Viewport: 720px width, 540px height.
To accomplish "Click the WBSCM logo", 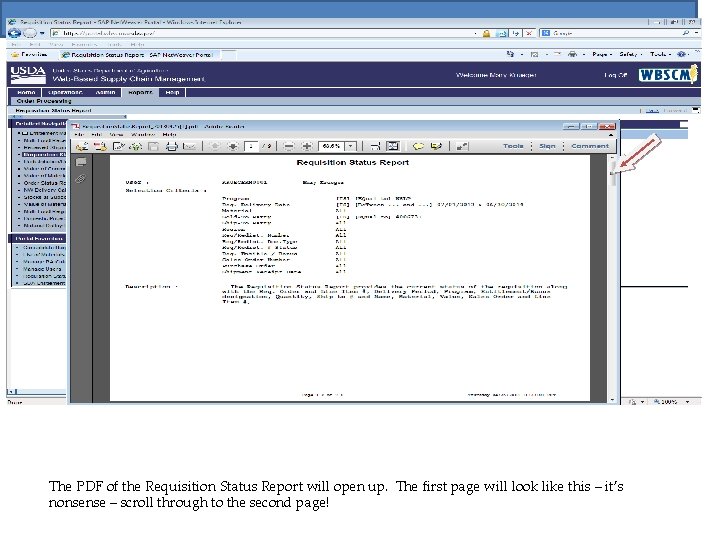I will point(668,74).
